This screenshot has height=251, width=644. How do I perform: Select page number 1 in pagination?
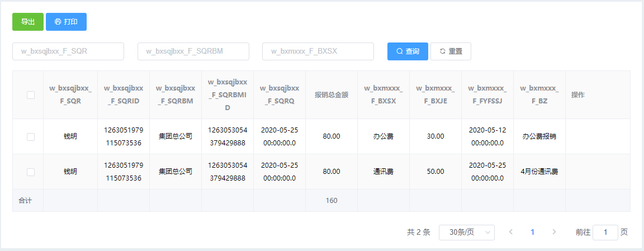pyautogui.click(x=533, y=232)
